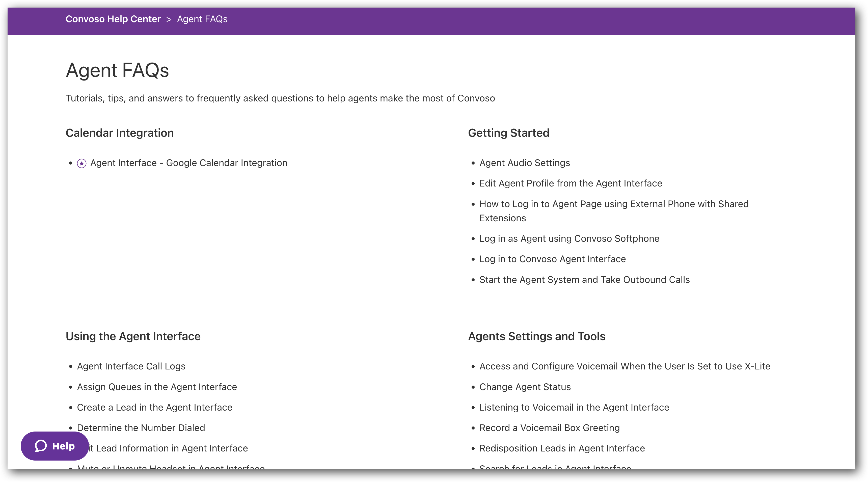868x482 pixels.
Task: Open Log in as Agent using Convoso Softphone
Action: [x=569, y=239]
